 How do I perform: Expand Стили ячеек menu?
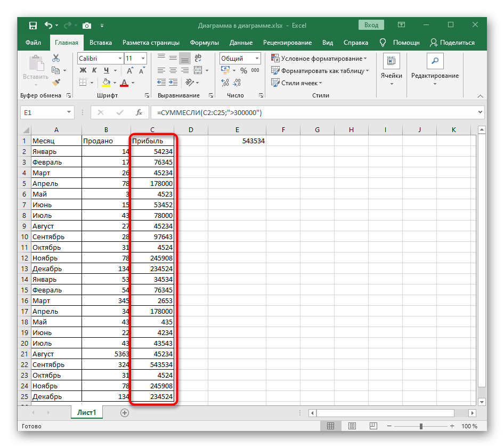click(x=296, y=83)
